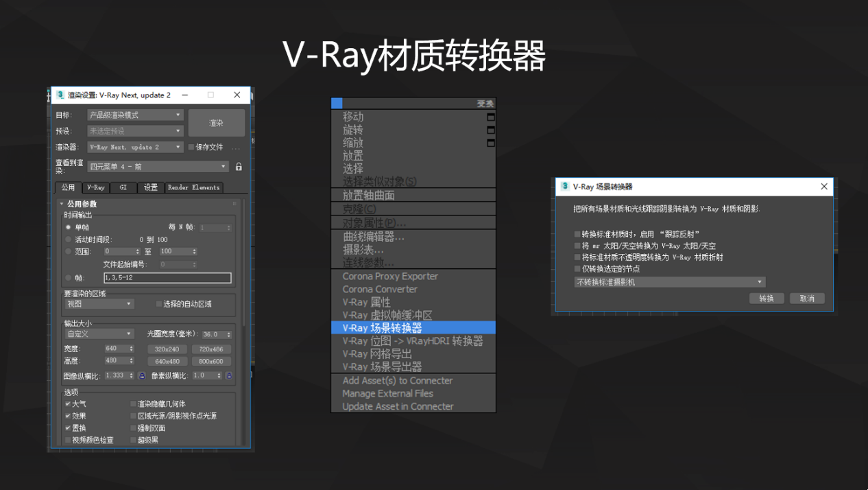This screenshot has height=490, width=868.
Task: Uncheck the 效果 option
Action: [68, 416]
